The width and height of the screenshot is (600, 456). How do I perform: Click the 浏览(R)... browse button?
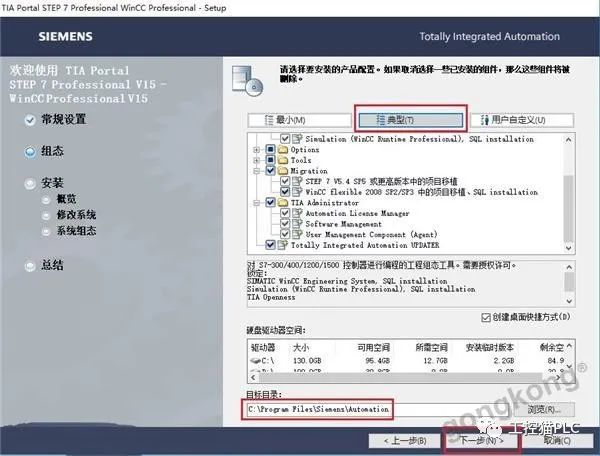point(544,410)
